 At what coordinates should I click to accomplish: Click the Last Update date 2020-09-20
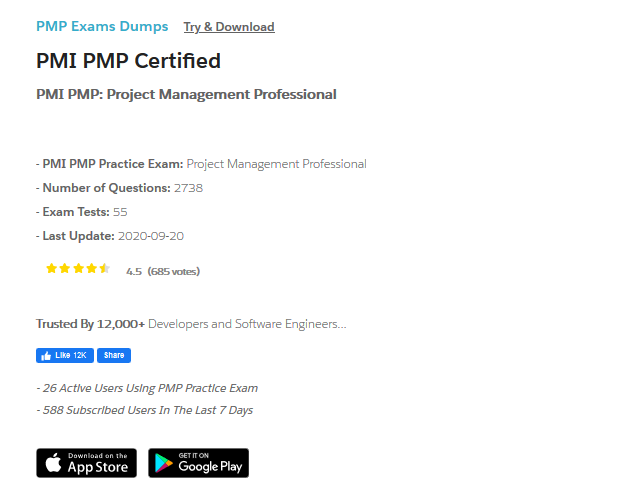click(151, 236)
